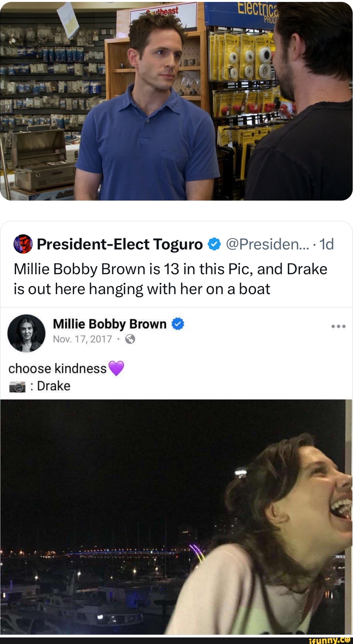Click verified badge beside Millie Bobby Brown
The width and height of the screenshot is (353, 644).
pyautogui.click(x=178, y=324)
